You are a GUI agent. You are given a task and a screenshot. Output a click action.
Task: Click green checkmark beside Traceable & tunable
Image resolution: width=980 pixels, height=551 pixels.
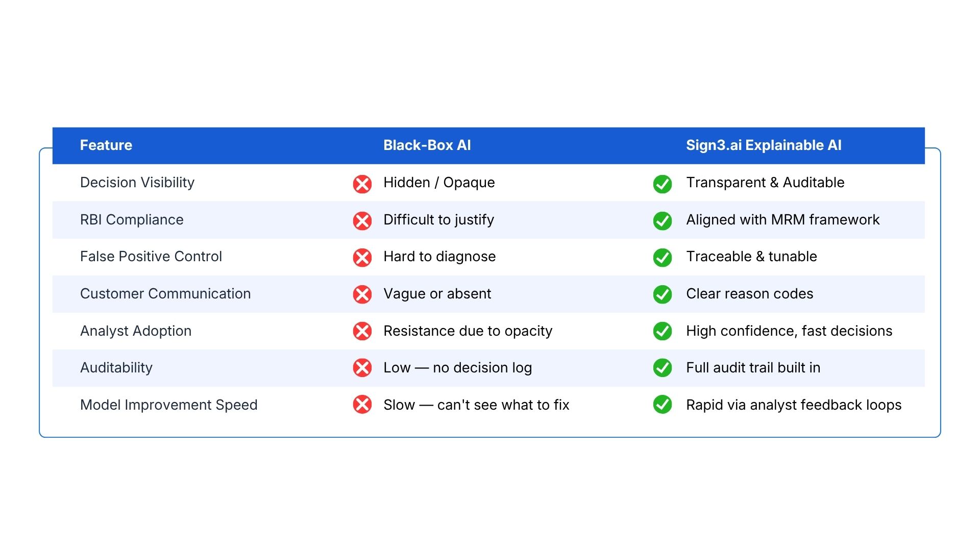[663, 258]
